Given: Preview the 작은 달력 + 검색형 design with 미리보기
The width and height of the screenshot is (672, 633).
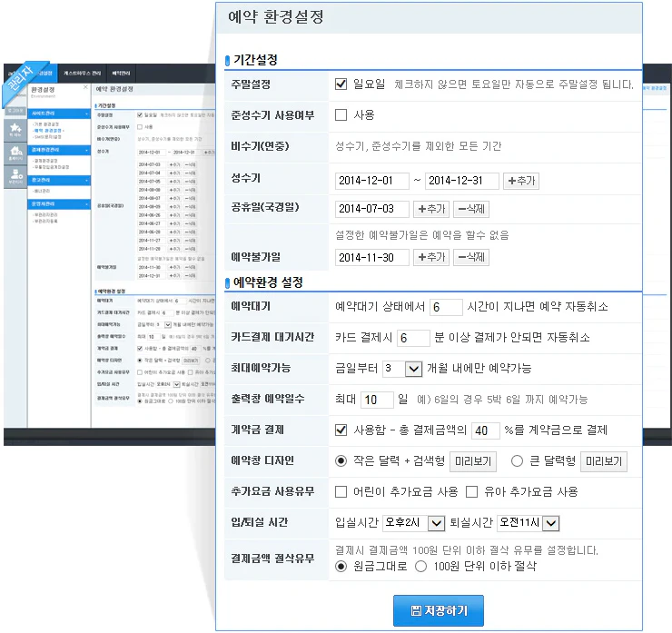Looking at the screenshot, I should pyautogui.click(x=473, y=461).
